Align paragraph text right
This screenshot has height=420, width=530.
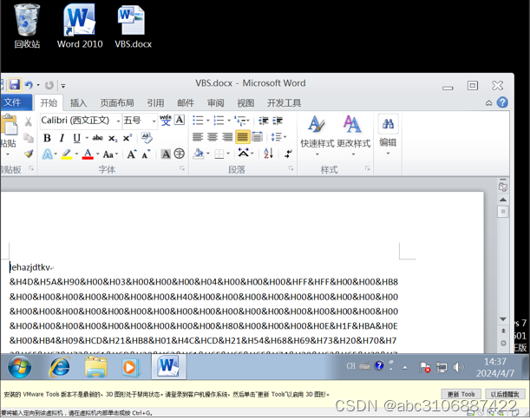pyautogui.click(x=227, y=137)
